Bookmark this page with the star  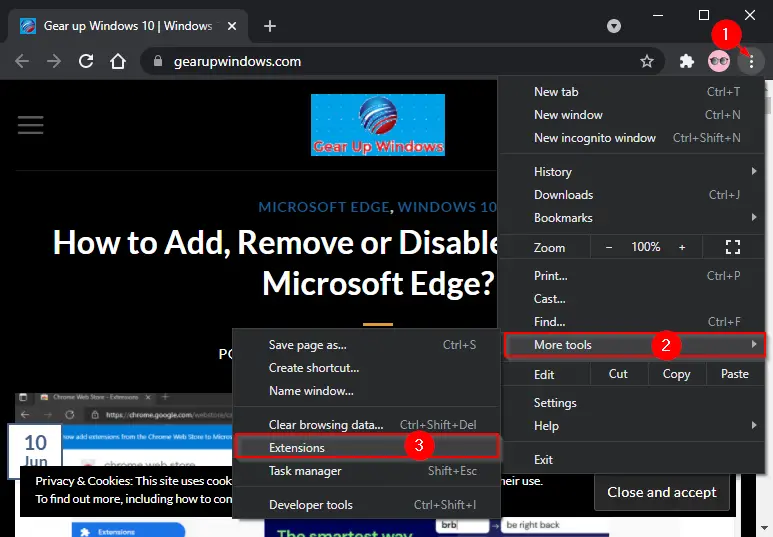647,61
